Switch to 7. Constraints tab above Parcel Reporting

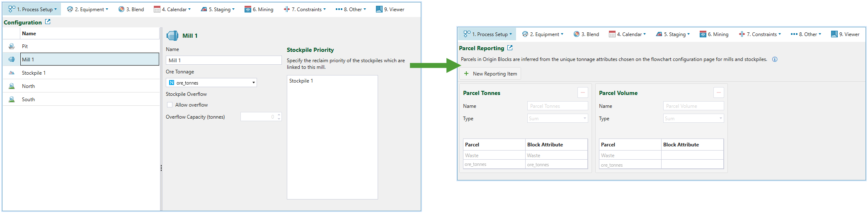click(x=759, y=34)
